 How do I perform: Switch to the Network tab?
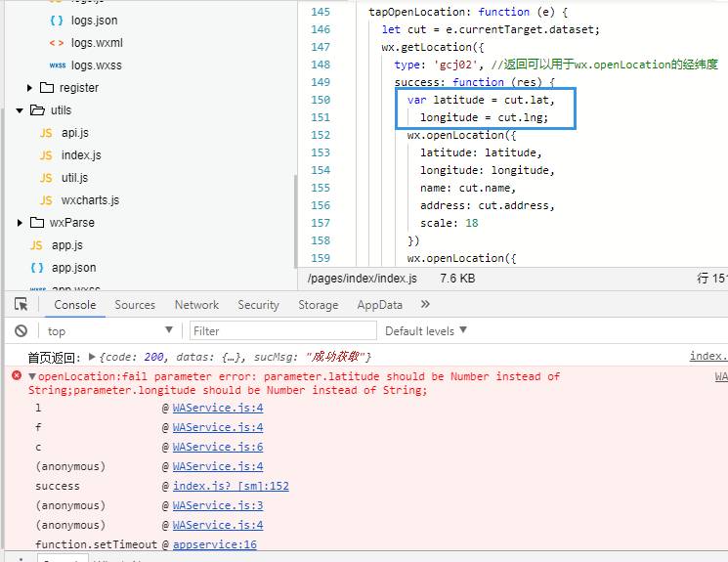pos(196,305)
